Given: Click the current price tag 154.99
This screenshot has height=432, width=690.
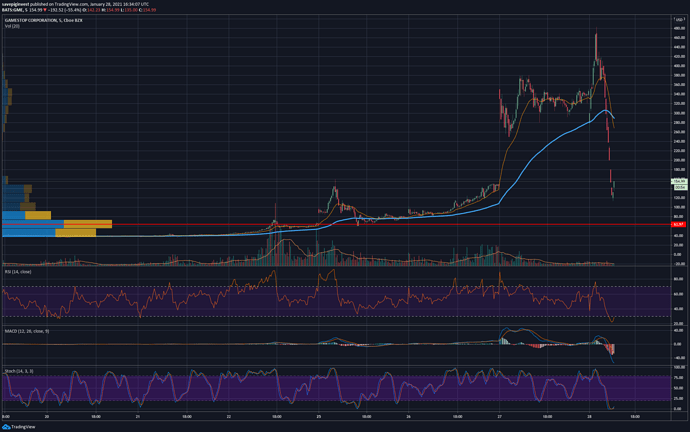Looking at the screenshot, I should 680,181.
